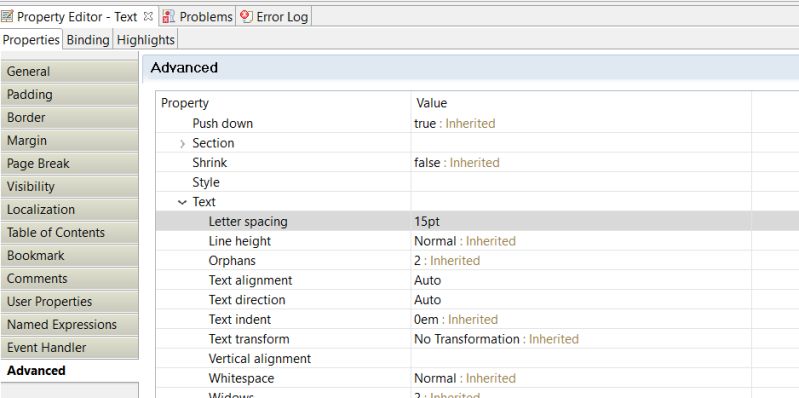Open the Visibility category
The image size is (799, 398).
[69, 187]
